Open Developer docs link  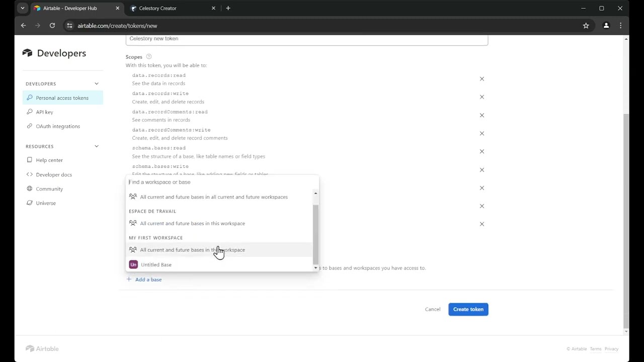[x=54, y=174]
